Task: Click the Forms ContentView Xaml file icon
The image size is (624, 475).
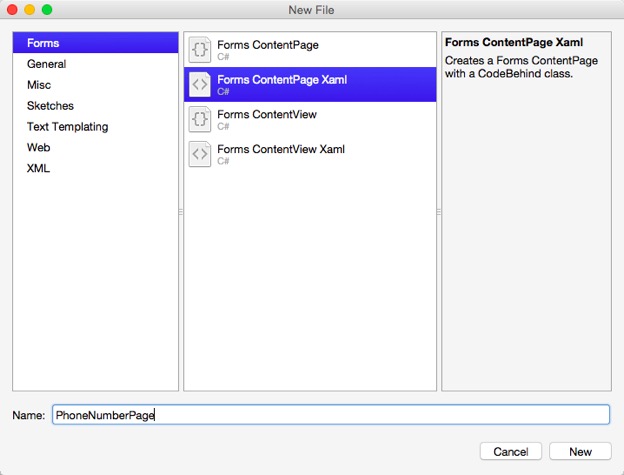Action: click(x=199, y=154)
